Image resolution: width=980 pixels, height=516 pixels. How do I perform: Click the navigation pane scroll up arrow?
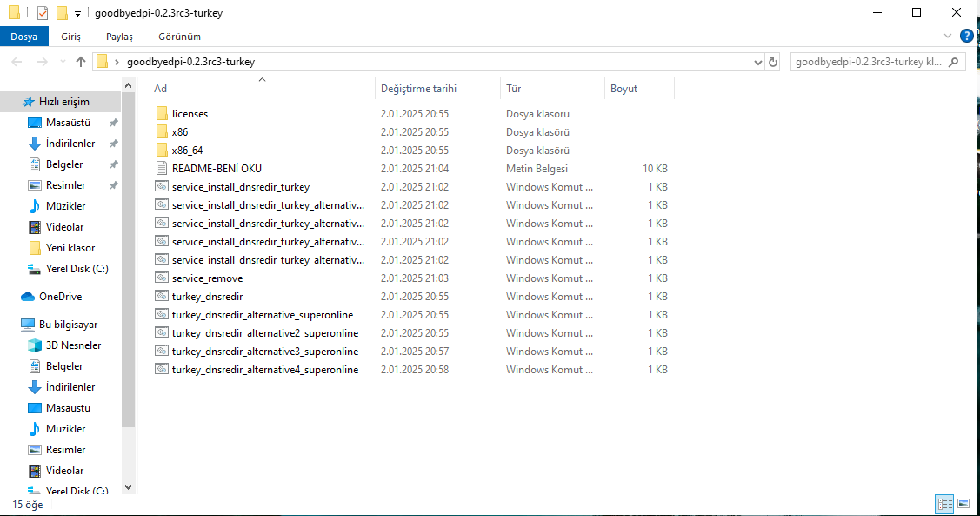pyautogui.click(x=128, y=85)
